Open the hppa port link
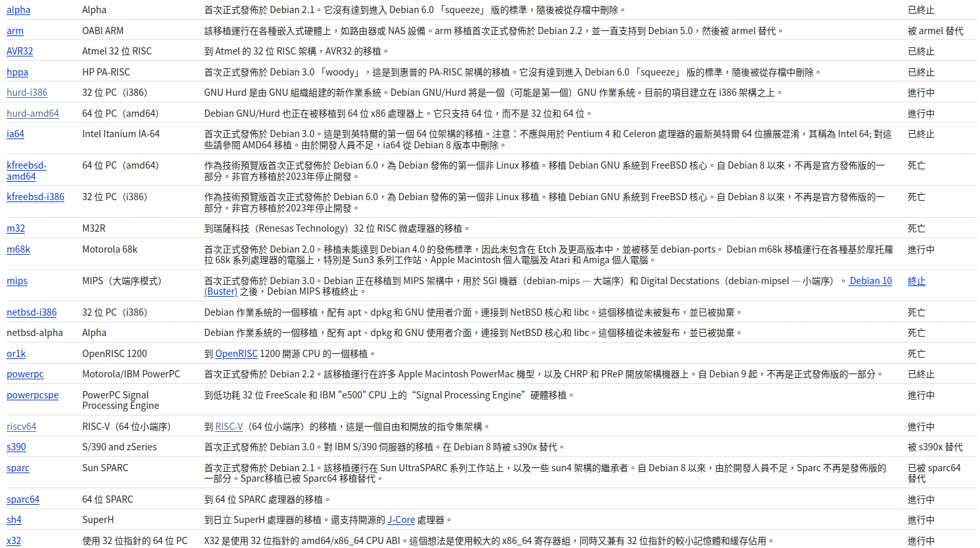This screenshot has width=980, height=548. (18, 72)
